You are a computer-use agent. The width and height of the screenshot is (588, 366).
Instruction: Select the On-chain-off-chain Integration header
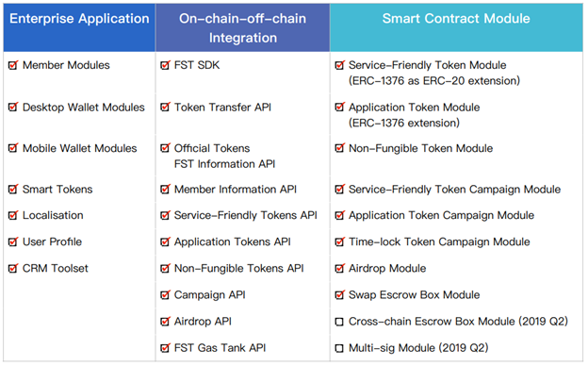point(242,28)
